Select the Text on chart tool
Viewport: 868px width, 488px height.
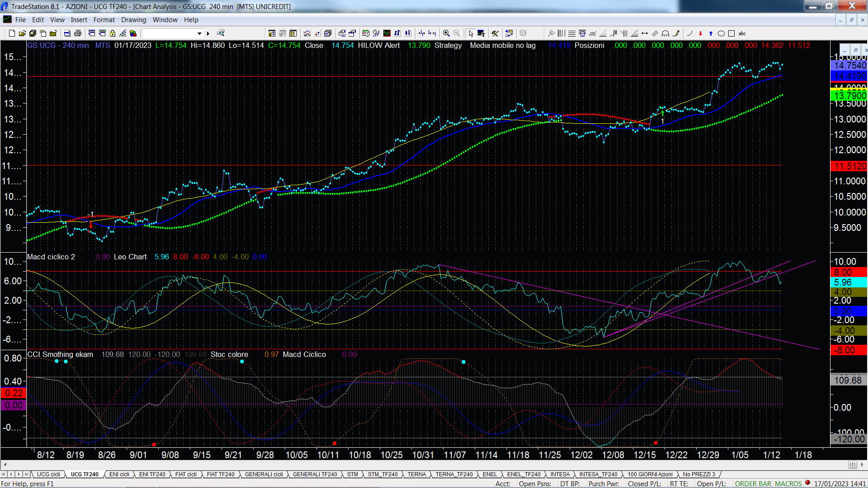click(481, 33)
